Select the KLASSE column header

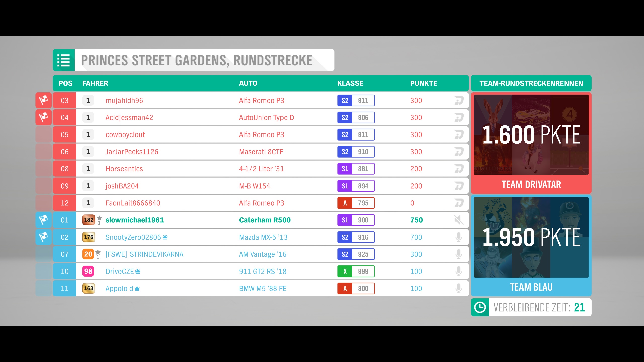[350, 83]
